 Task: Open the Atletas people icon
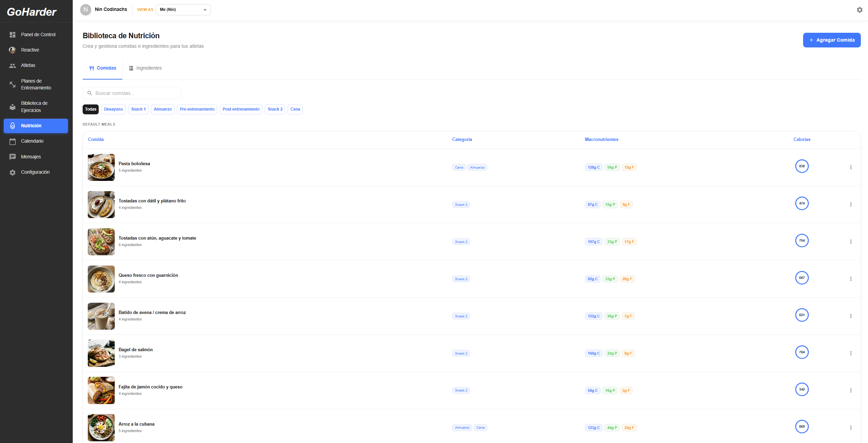tap(13, 66)
